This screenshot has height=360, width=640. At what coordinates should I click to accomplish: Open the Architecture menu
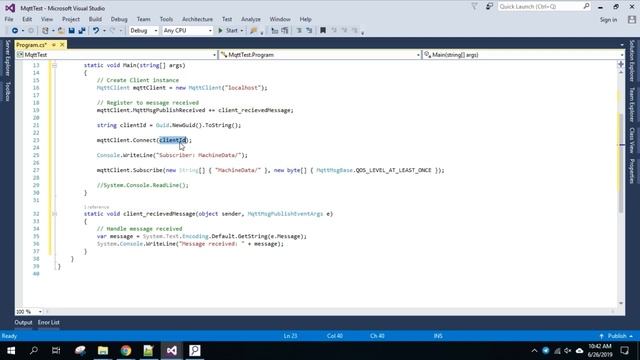[x=197, y=19]
